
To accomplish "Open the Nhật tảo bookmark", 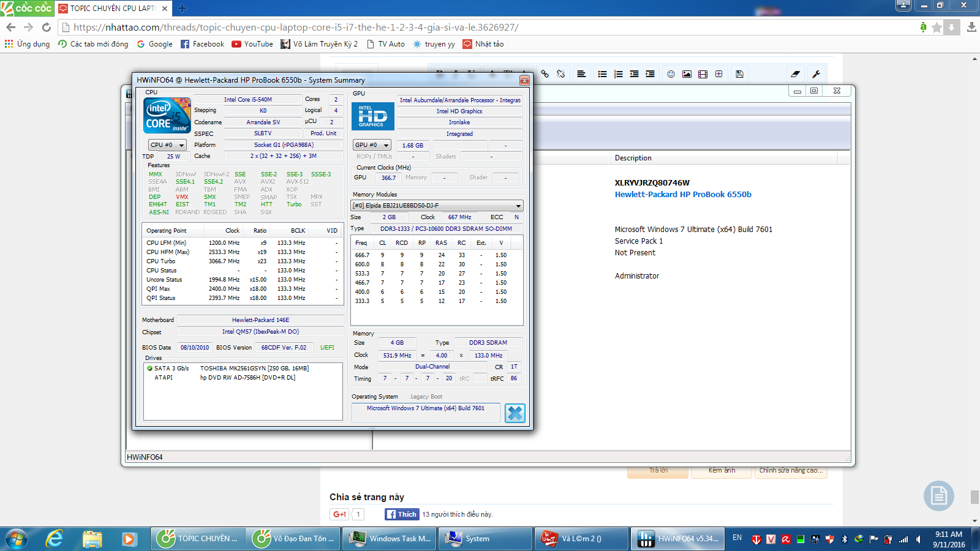I will point(483,44).
